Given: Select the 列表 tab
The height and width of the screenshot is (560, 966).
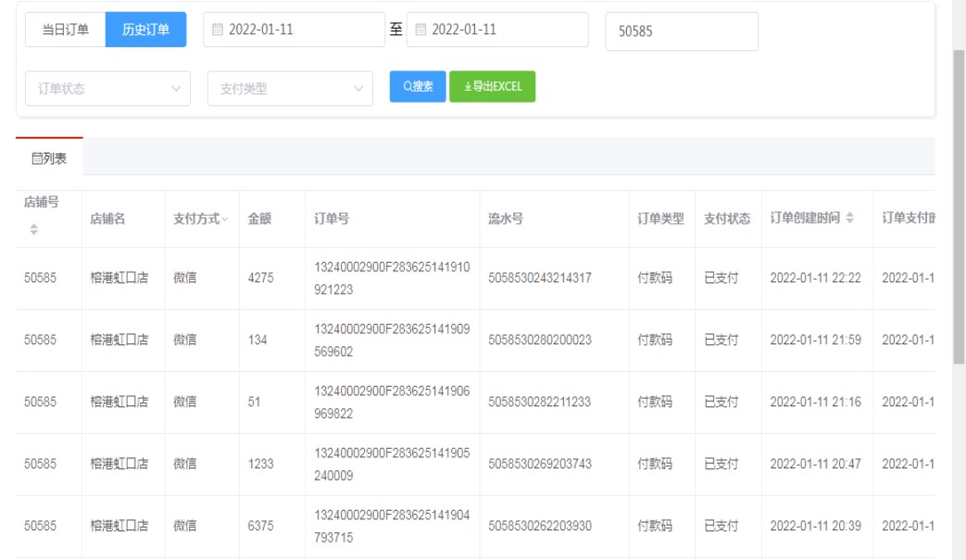Looking at the screenshot, I should (x=49, y=158).
